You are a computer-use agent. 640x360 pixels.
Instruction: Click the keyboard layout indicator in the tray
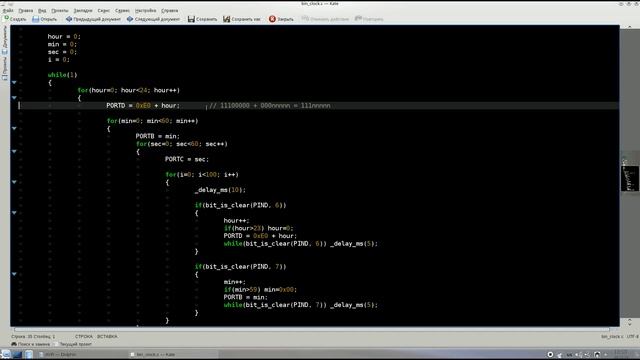569,355
